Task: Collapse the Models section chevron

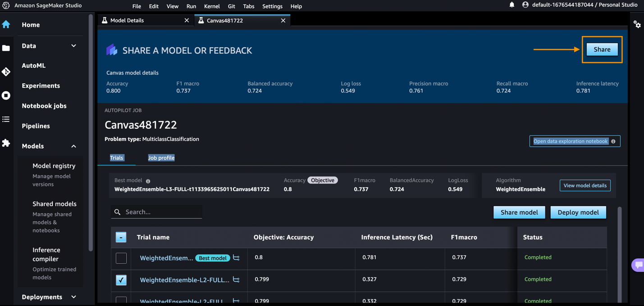Action: 73,146
